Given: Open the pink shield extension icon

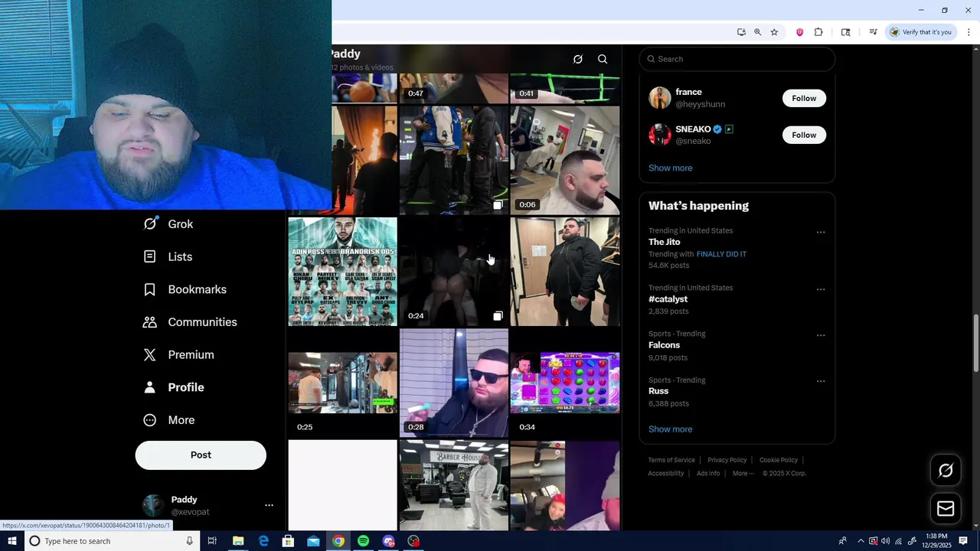Looking at the screenshot, I should coord(799,32).
